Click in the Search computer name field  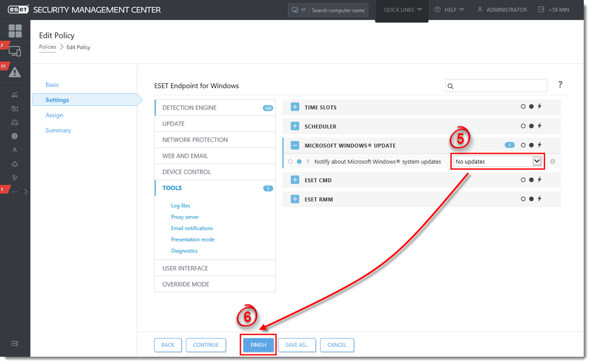tap(338, 10)
